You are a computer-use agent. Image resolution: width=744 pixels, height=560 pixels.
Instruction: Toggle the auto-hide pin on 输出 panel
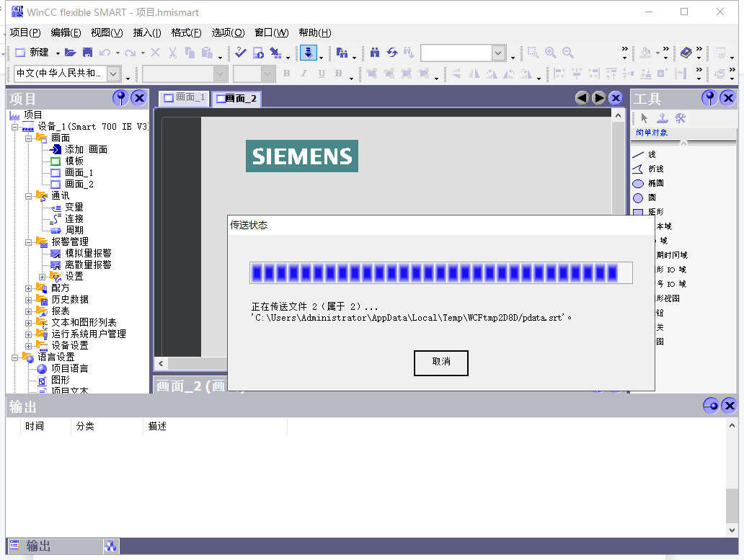click(x=711, y=406)
